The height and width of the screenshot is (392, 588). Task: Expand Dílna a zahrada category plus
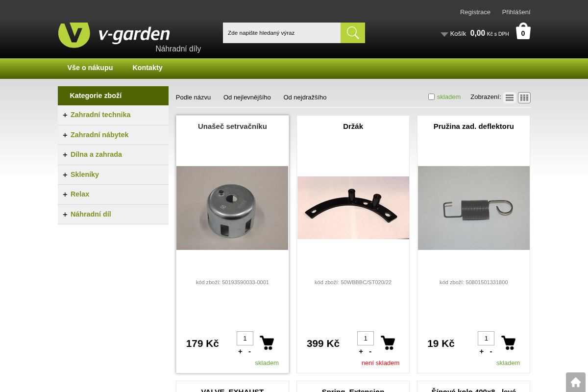(x=65, y=155)
